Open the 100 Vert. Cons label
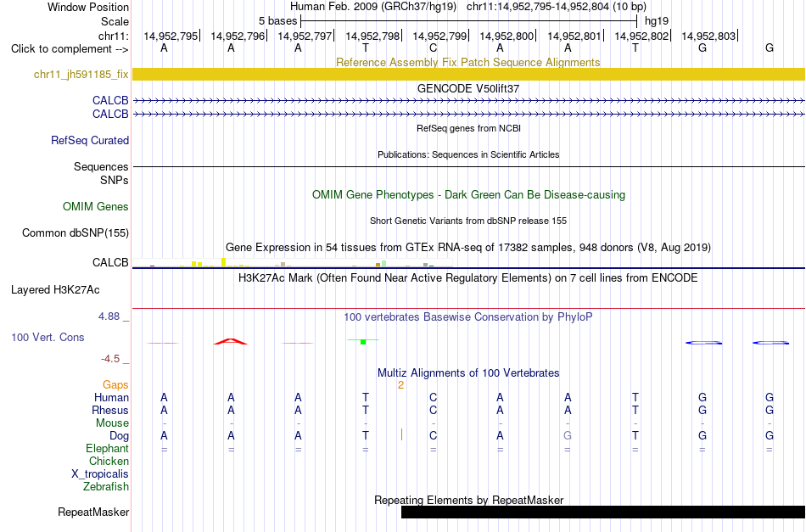The width and height of the screenshot is (806, 532). pyautogui.click(x=48, y=337)
